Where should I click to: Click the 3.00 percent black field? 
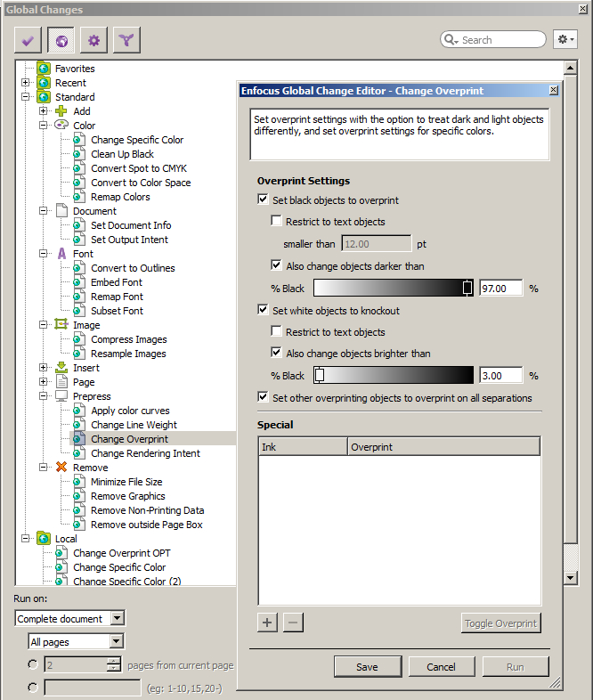pyautogui.click(x=501, y=376)
